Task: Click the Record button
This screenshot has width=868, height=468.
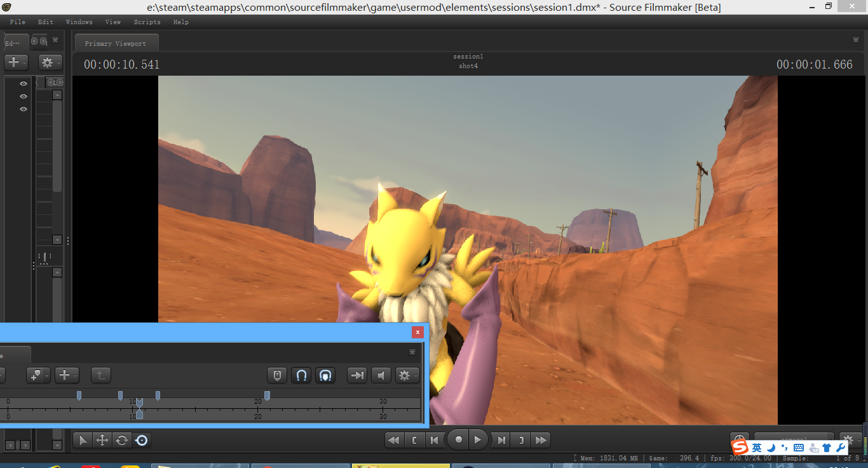Action: coord(458,440)
